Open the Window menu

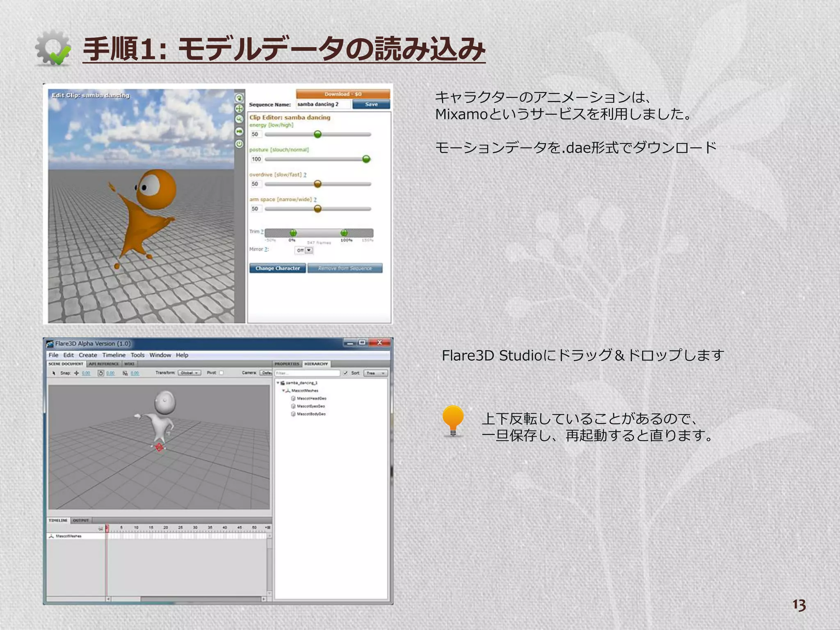[x=160, y=355]
